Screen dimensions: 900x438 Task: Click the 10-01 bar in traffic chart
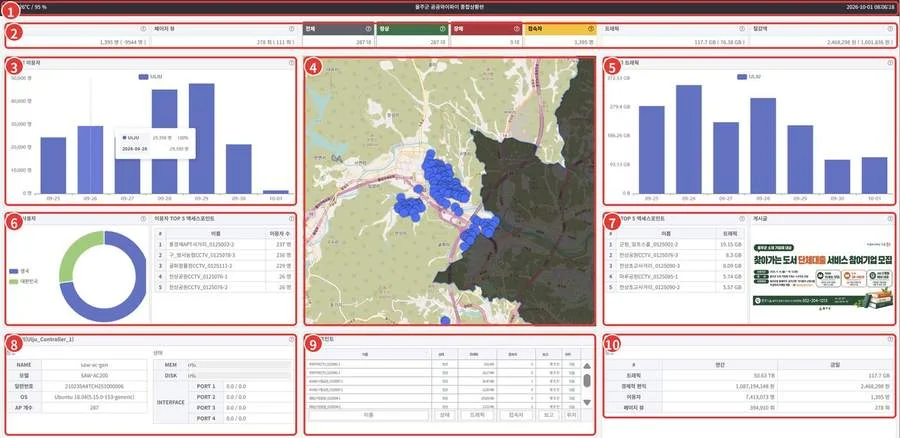(874, 175)
